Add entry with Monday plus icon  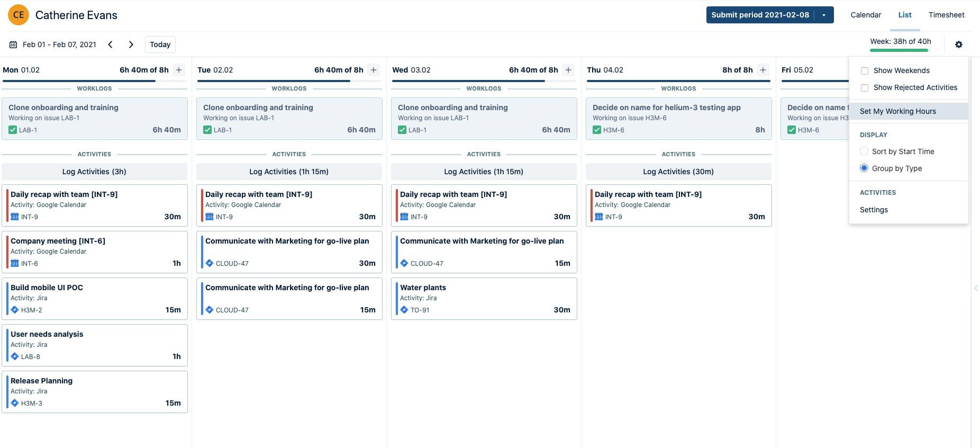coord(179,70)
